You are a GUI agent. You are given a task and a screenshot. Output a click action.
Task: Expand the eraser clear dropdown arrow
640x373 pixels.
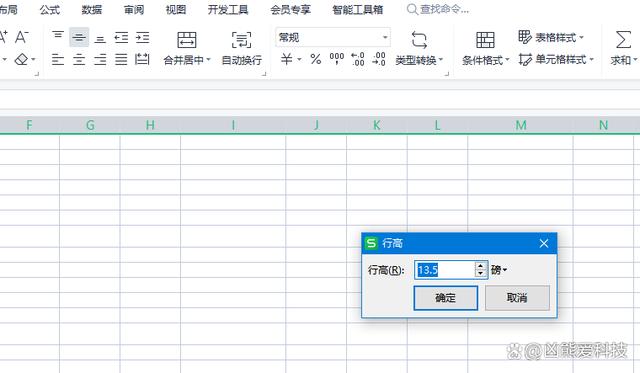tap(33, 60)
